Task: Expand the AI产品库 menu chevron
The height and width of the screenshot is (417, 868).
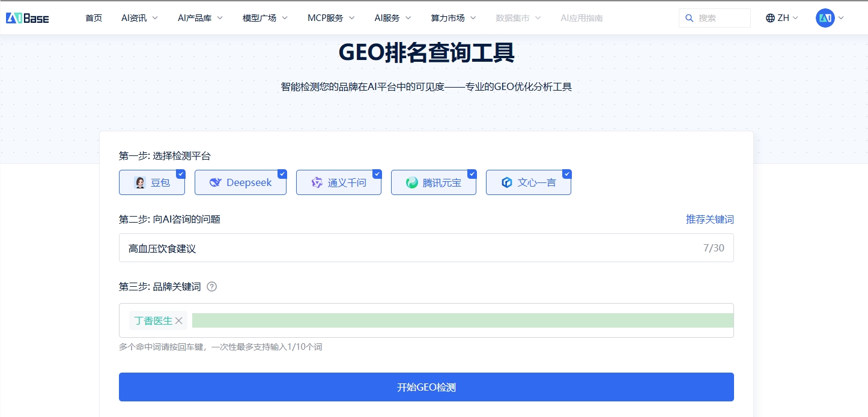Action: coord(220,18)
